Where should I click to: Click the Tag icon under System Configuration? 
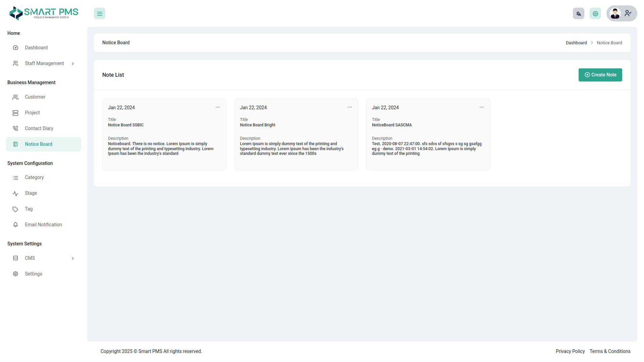tap(15, 209)
